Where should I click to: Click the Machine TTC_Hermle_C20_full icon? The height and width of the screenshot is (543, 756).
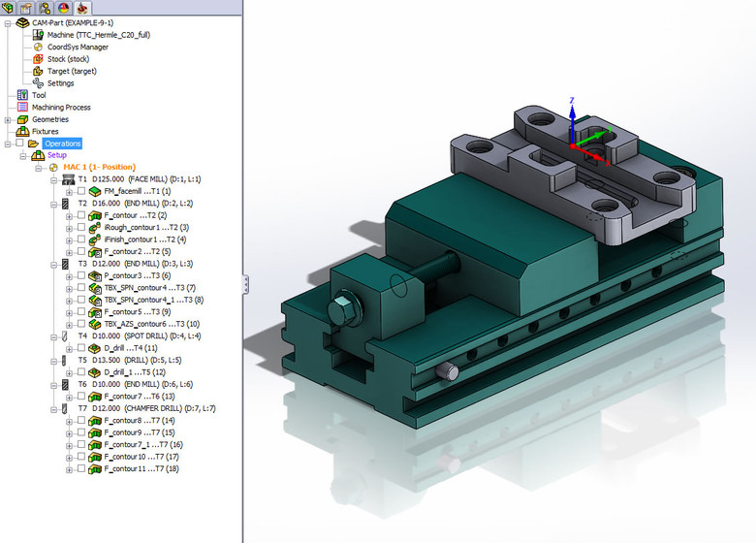(38, 35)
